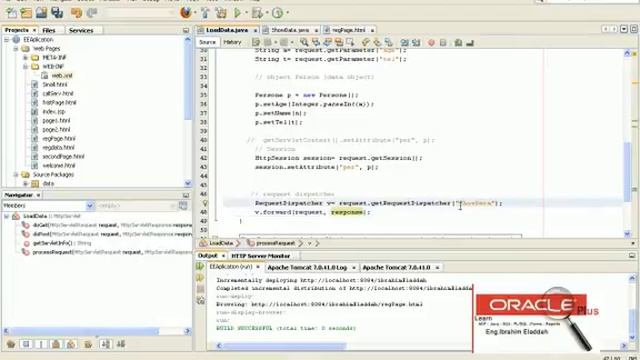Select doGet method in Navigator
The width and height of the screenshot is (640, 360).
(108, 225)
